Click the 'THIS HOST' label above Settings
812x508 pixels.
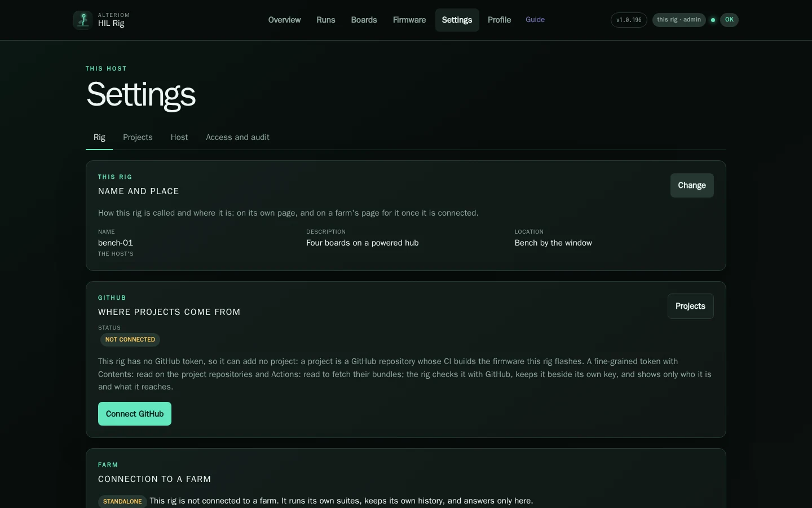click(106, 69)
